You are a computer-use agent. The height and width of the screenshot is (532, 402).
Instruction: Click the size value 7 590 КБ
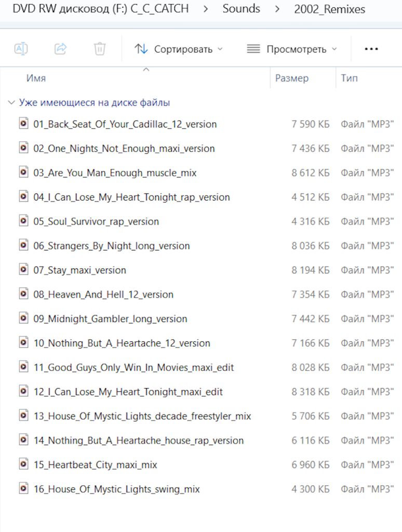tap(311, 124)
